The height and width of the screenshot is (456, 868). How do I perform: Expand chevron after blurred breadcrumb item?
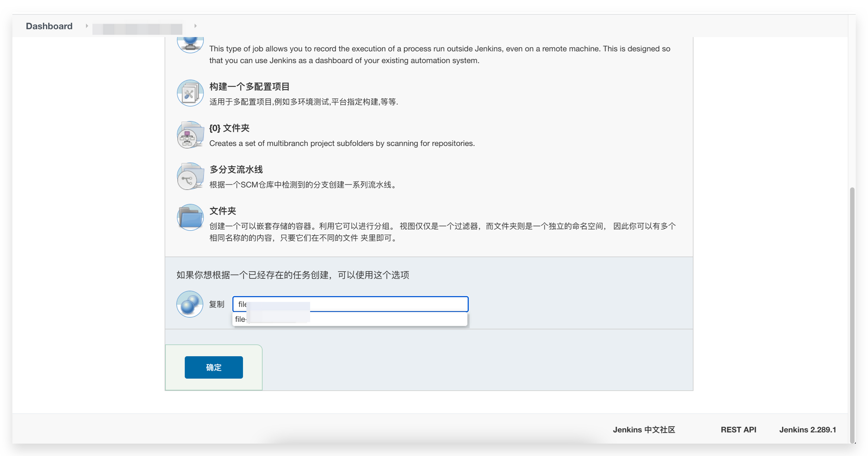tap(195, 26)
